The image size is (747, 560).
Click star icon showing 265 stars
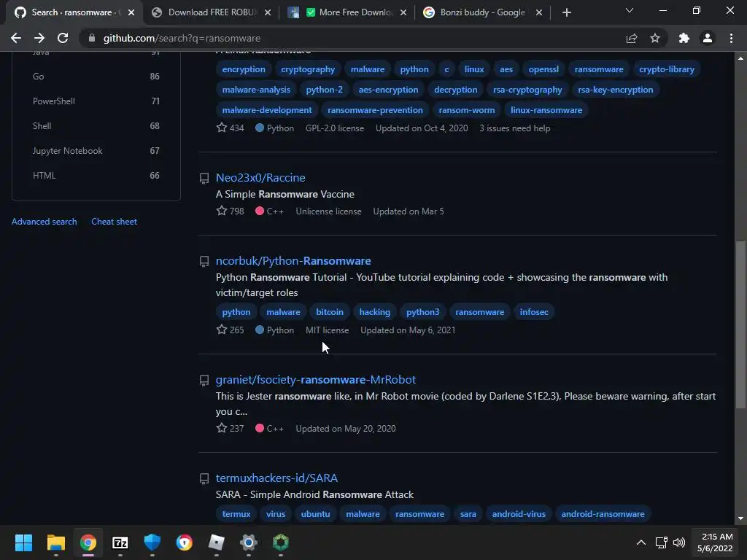click(222, 330)
